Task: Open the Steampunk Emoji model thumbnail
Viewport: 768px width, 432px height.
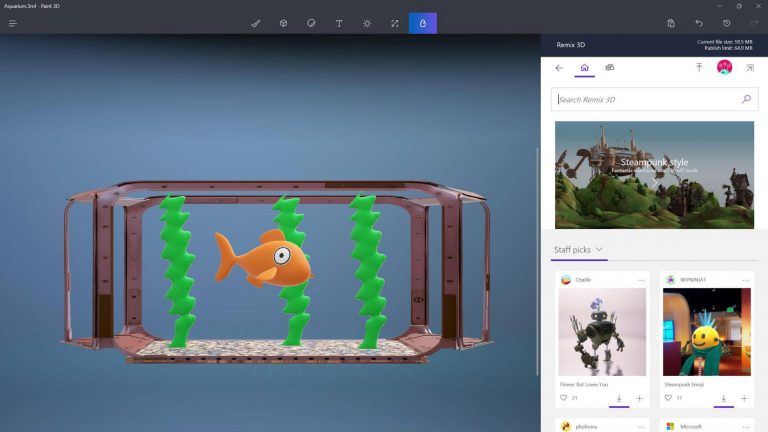Action: point(706,332)
